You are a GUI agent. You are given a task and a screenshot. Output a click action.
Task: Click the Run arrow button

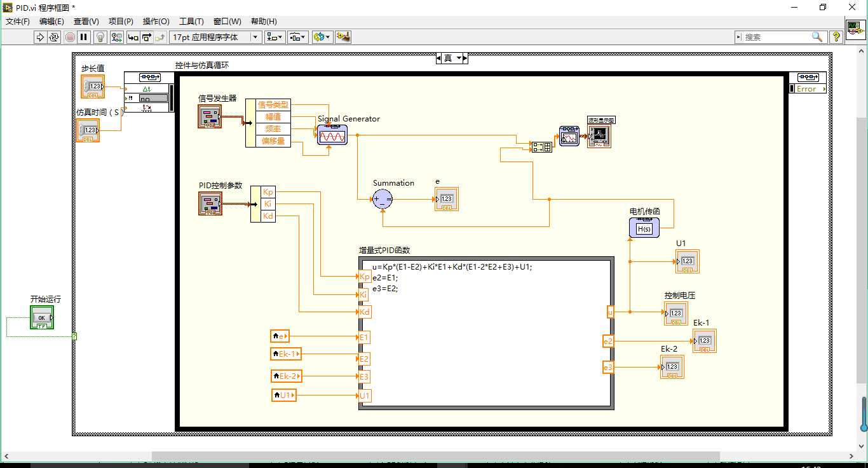pyautogui.click(x=40, y=37)
